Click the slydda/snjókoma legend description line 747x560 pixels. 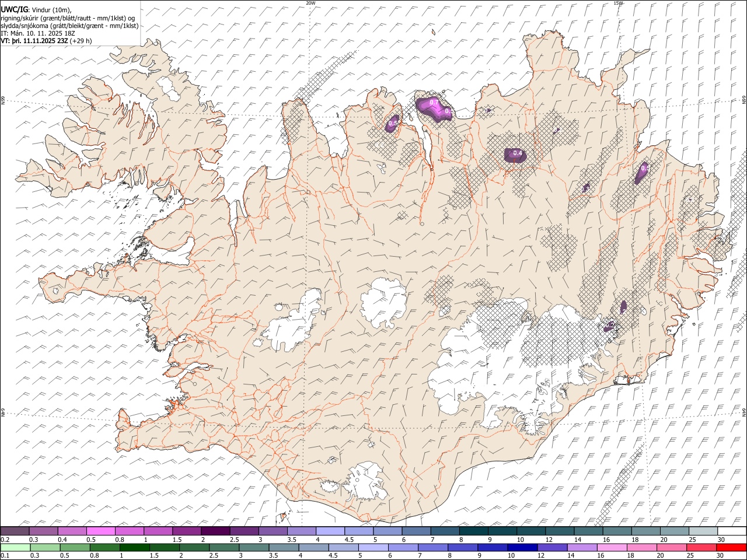pyautogui.click(x=69, y=26)
